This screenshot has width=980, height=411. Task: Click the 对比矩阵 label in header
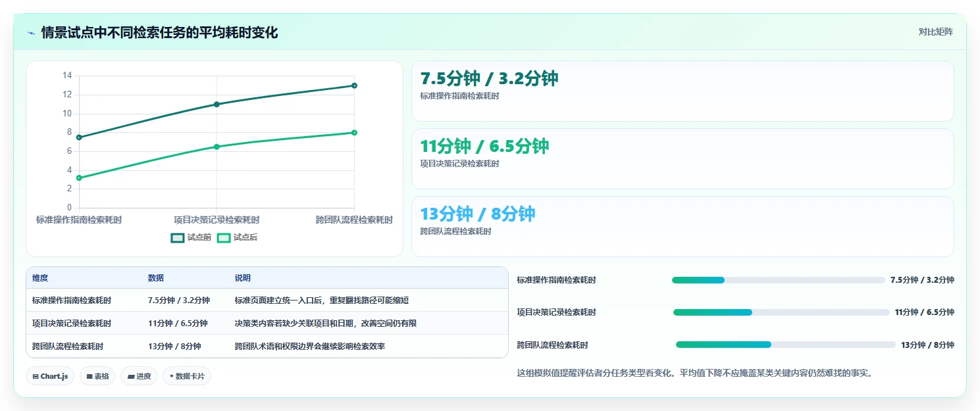tap(936, 32)
